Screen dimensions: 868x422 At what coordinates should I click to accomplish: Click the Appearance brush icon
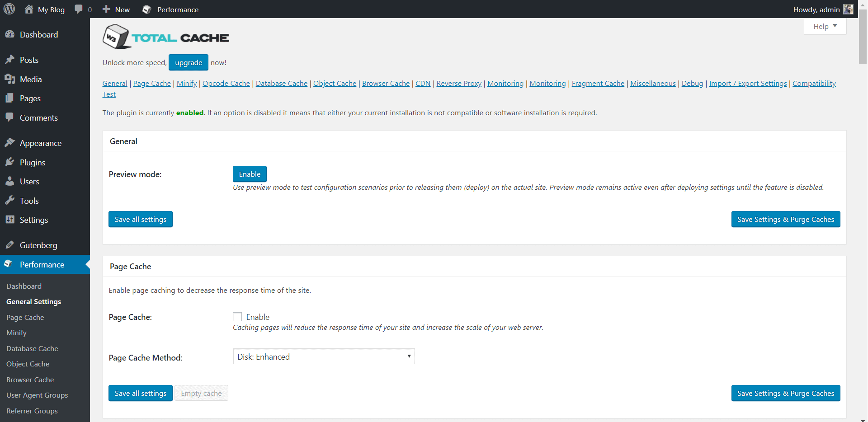(9, 143)
